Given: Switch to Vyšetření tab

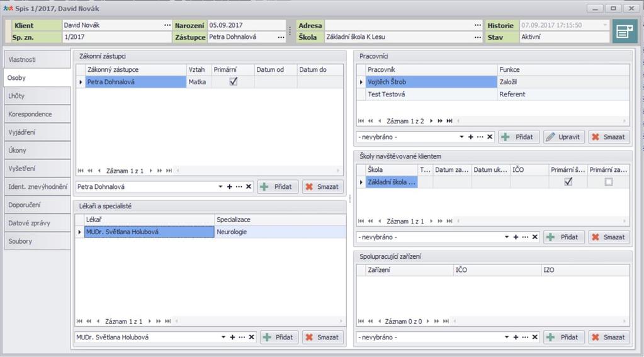Looking at the screenshot, I should (37, 169).
